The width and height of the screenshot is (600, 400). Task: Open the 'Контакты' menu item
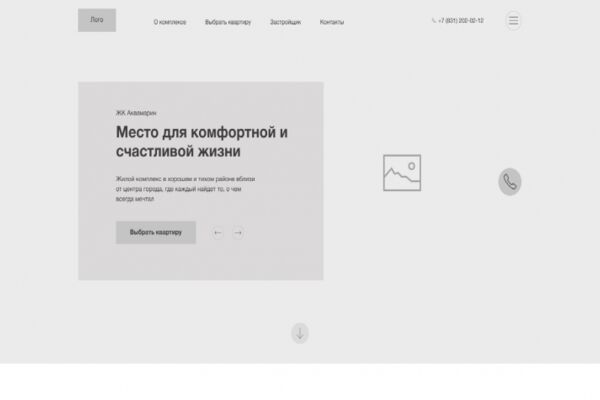(332, 22)
